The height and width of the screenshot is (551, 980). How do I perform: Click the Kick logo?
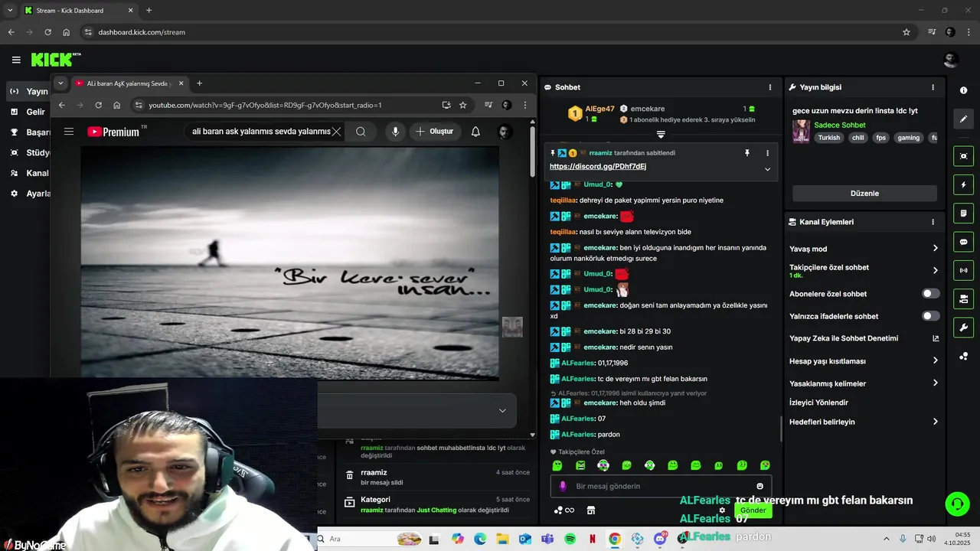tap(55, 60)
